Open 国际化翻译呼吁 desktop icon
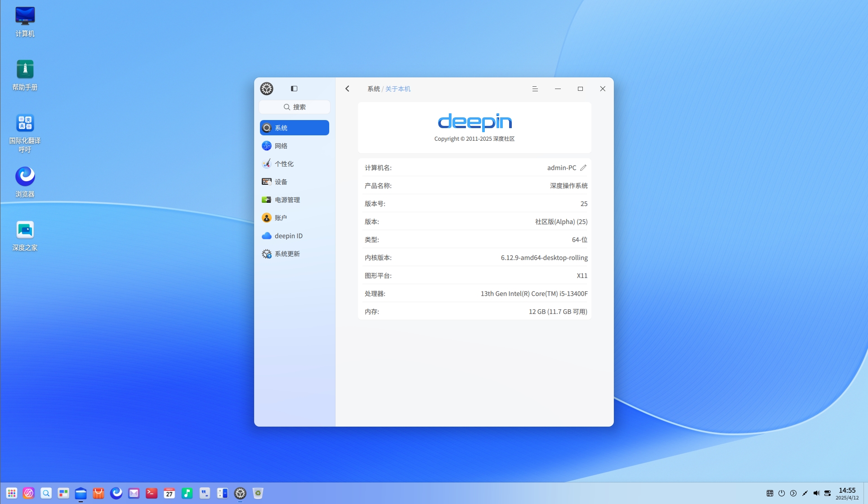This screenshot has width=868, height=504. (25, 133)
